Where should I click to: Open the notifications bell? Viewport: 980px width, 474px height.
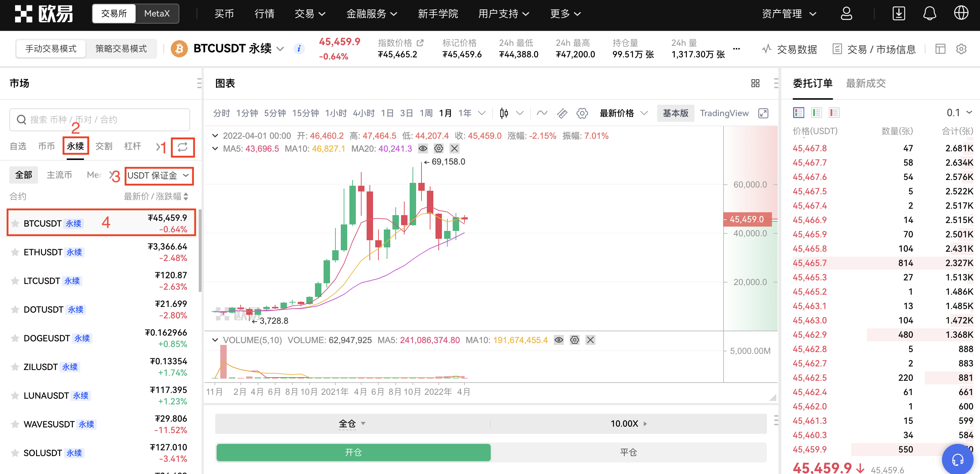929,14
